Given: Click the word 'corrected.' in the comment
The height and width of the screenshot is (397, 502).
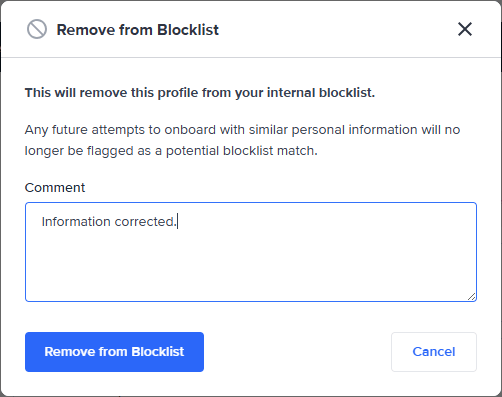Looking at the screenshot, I should (145, 222).
